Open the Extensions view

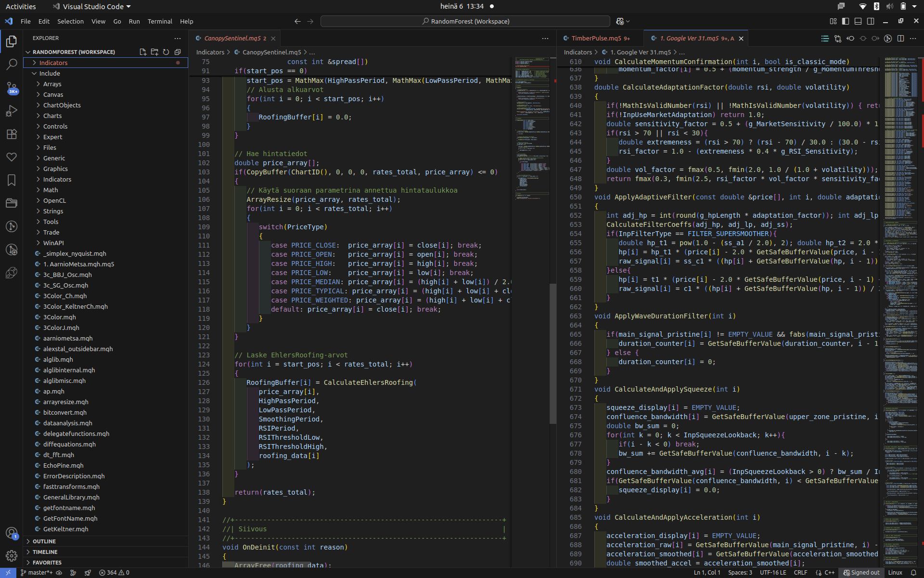(12, 134)
